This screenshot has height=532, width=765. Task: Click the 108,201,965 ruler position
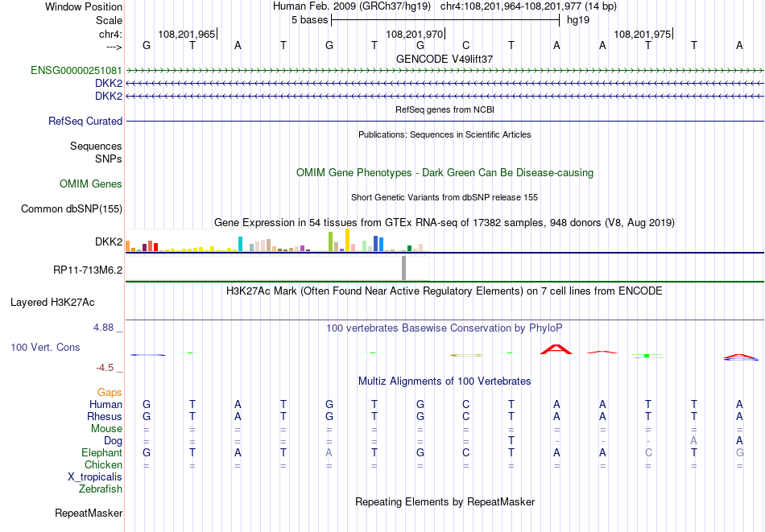point(186,34)
